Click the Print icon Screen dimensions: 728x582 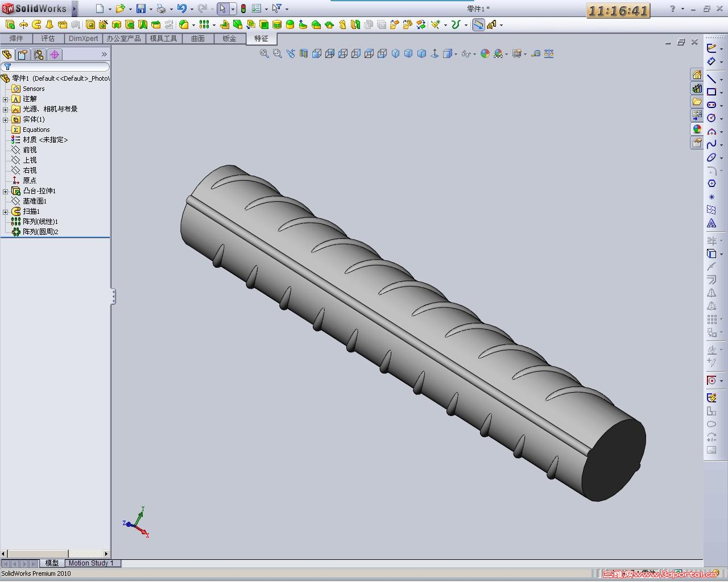click(161, 9)
